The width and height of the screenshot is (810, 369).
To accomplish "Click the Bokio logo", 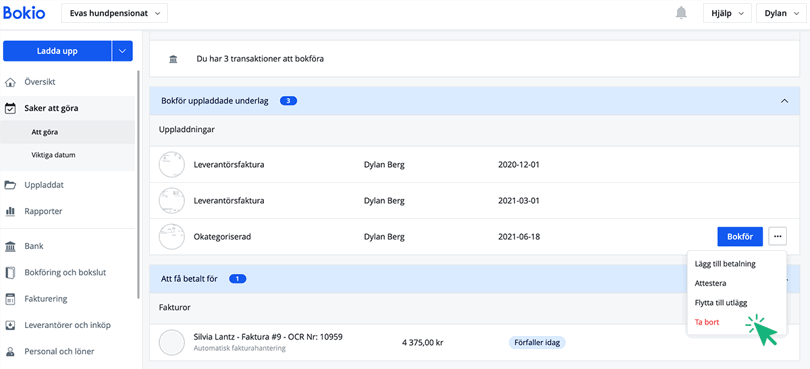I will [x=24, y=13].
